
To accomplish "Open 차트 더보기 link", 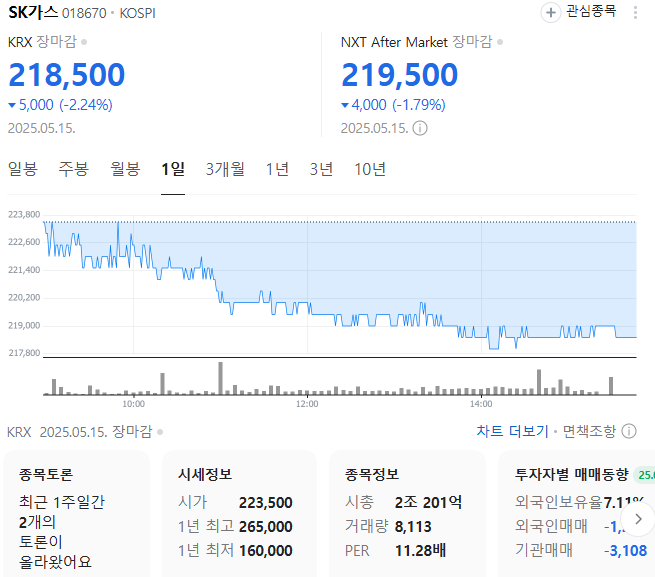I will point(512,431).
